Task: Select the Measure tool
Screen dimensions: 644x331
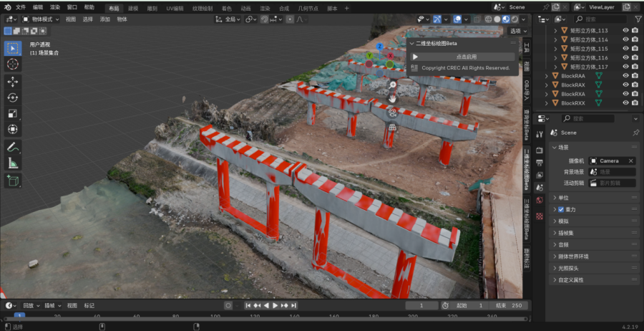Action: coord(13,163)
